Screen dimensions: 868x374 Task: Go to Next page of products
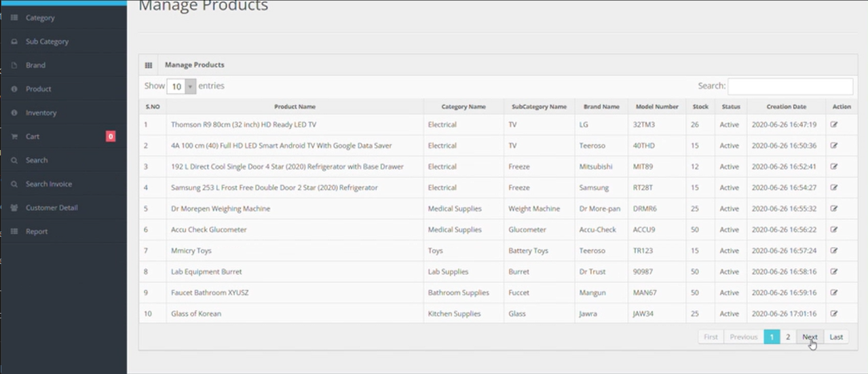tap(810, 337)
